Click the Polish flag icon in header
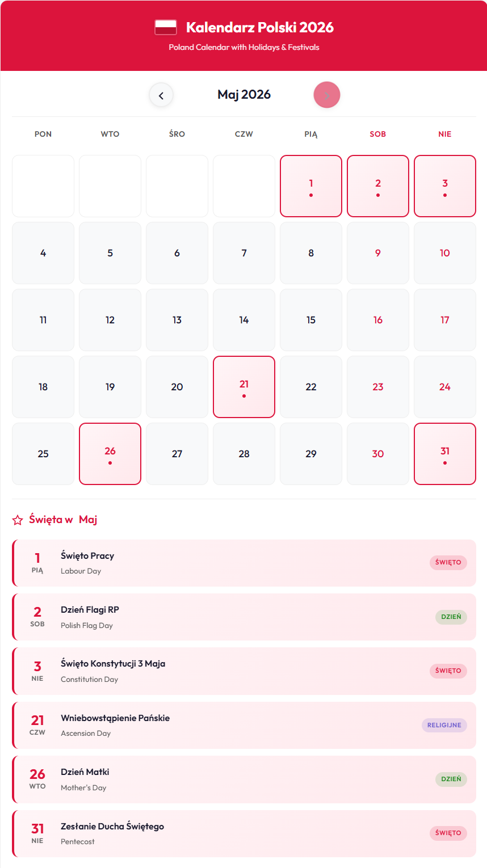Screen dimensions: 487x868 pyautogui.click(x=166, y=27)
